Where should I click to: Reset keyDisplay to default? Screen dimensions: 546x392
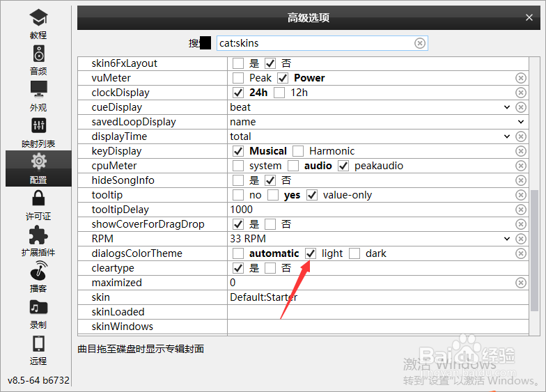coord(521,151)
